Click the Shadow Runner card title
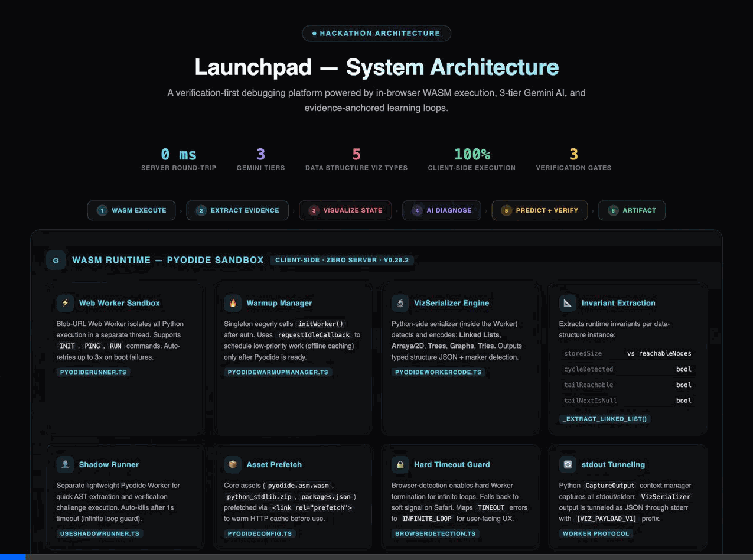 pyautogui.click(x=109, y=464)
